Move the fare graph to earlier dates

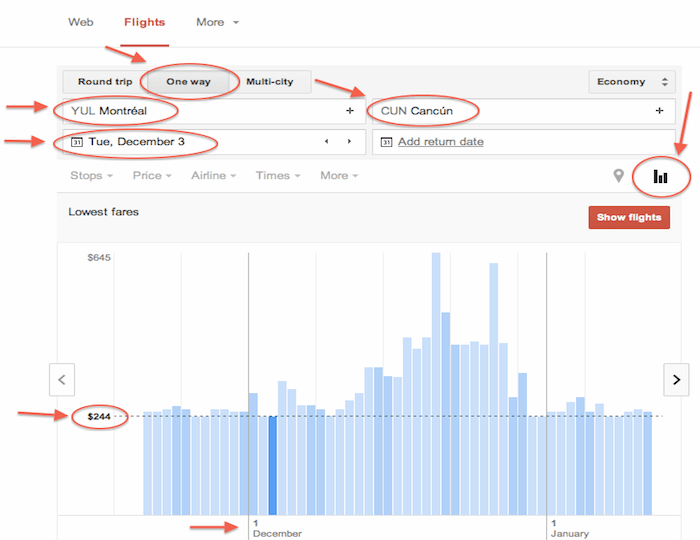[x=62, y=380]
